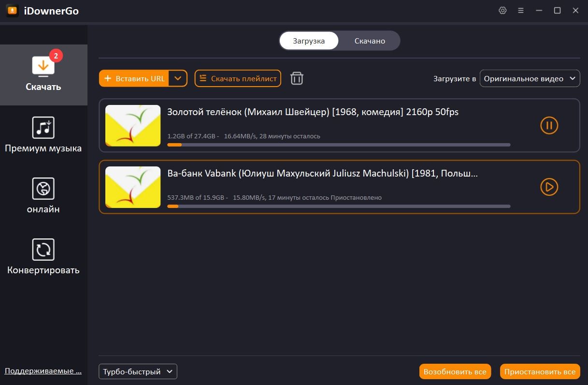Delete downloads with the trash icon
588x385 pixels.
pyautogui.click(x=297, y=78)
